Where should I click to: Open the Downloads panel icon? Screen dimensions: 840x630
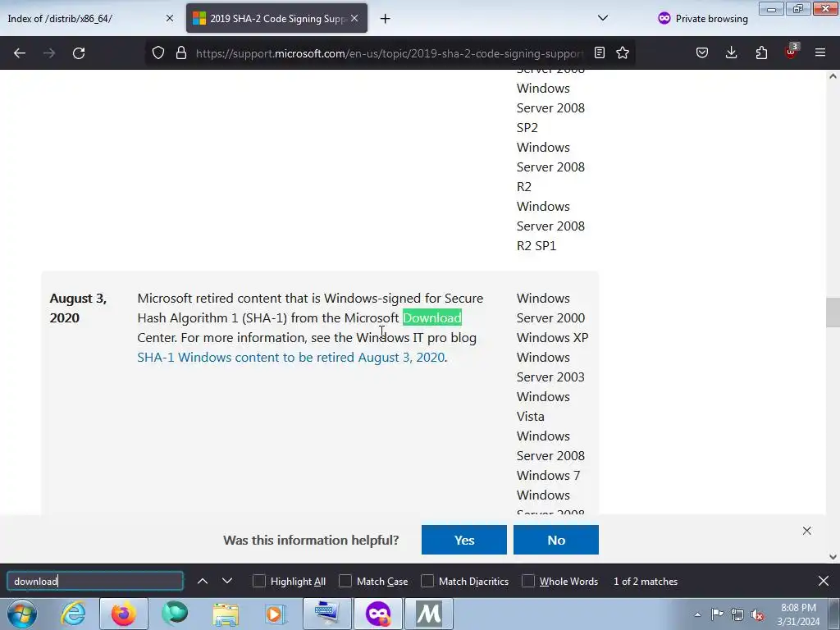pos(731,53)
